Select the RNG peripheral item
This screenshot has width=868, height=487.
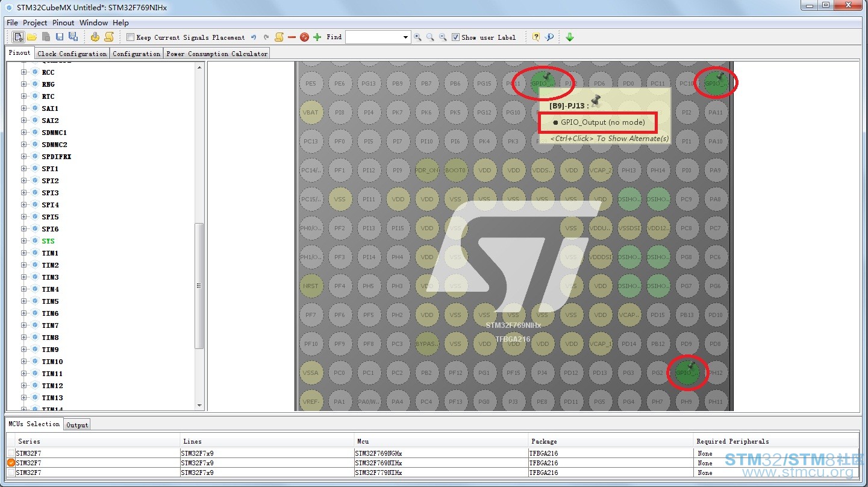[x=48, y=84]
